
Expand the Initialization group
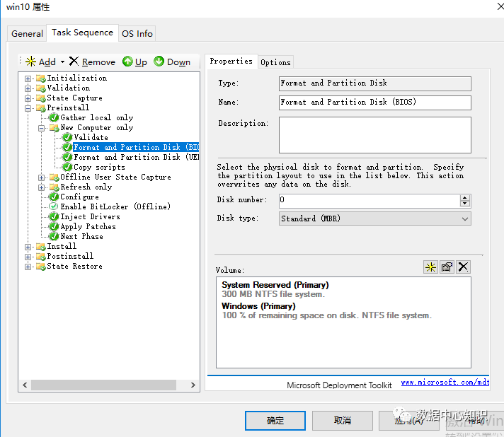pyautogui.click(x=28, y=78)
